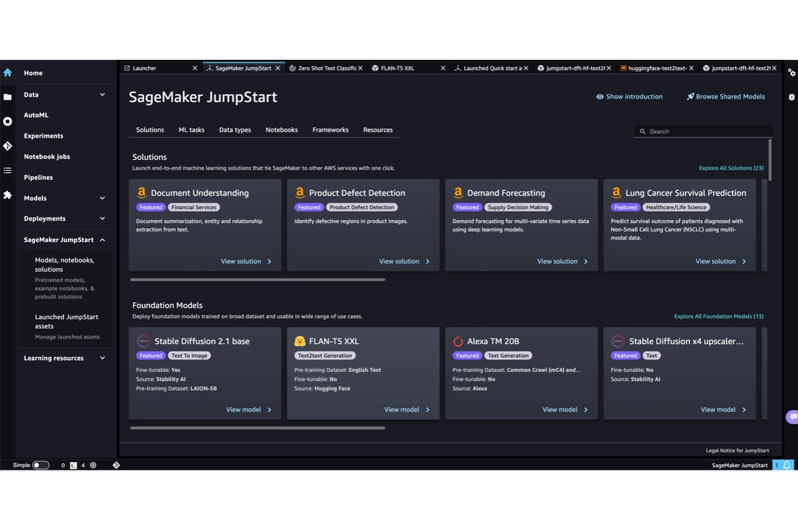Switch to the FLAN-T5 XXL tab
Viewport: 798px width, 532px height.
[409, 68]
